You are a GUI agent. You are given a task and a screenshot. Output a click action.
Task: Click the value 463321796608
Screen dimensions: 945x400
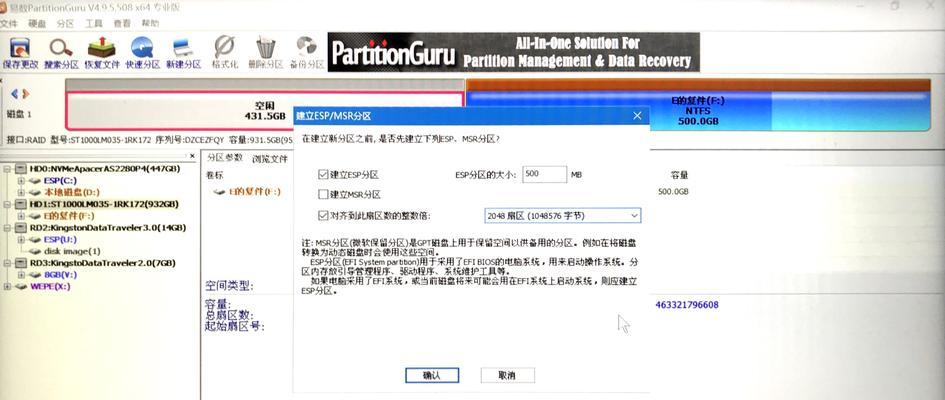pos(687,305)
